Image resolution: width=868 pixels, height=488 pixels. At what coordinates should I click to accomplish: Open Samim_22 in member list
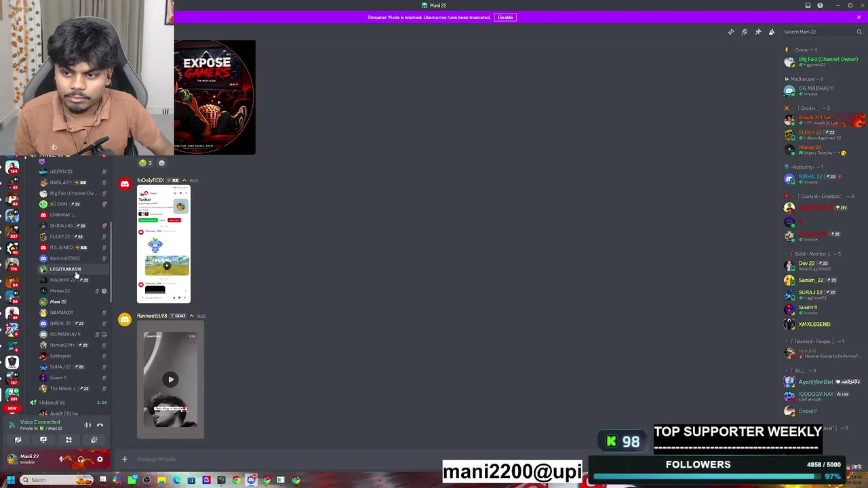click(822, 280)
